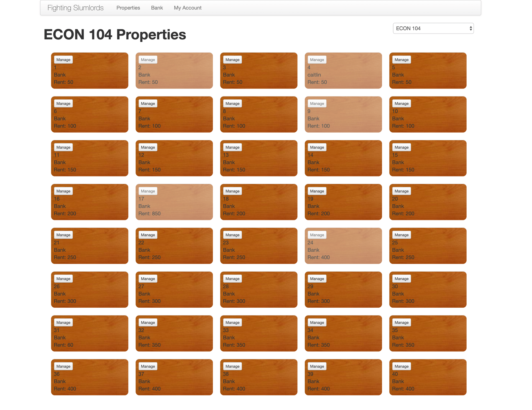532x410 pixels.
Task: Manage caitlin's property 4
Action: 317,60
